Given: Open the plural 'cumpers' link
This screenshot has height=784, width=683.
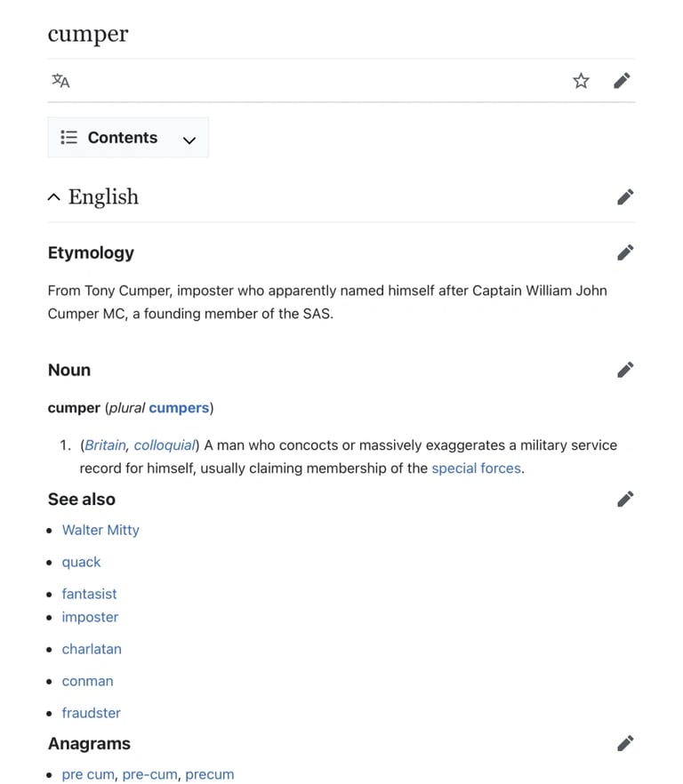Looking at the screenshot, I should tap(179, 408).
